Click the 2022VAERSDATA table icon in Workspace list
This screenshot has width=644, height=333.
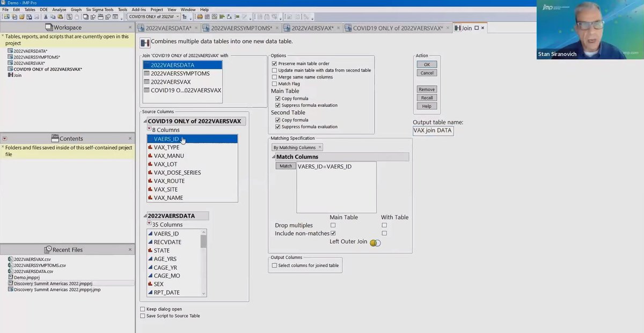[10, 51]
